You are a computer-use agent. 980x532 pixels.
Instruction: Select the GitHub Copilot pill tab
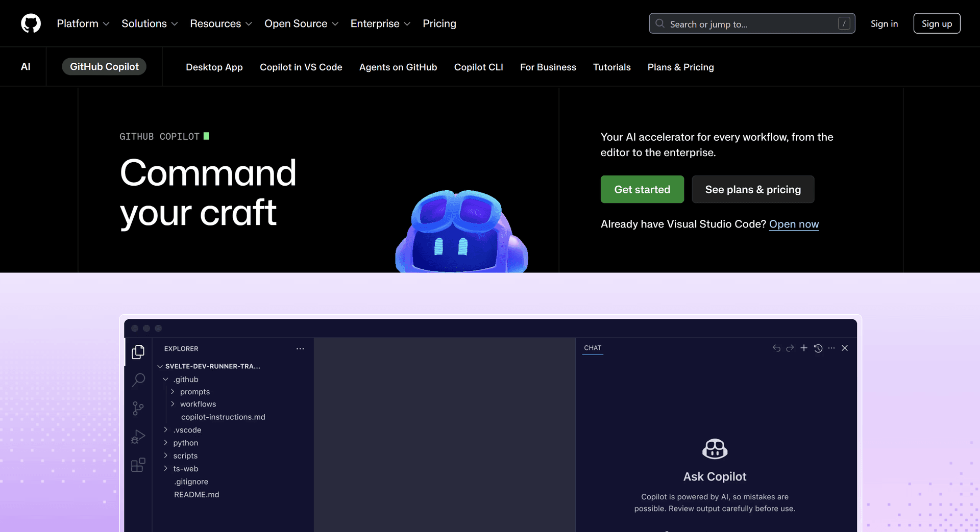pos(104,67)
